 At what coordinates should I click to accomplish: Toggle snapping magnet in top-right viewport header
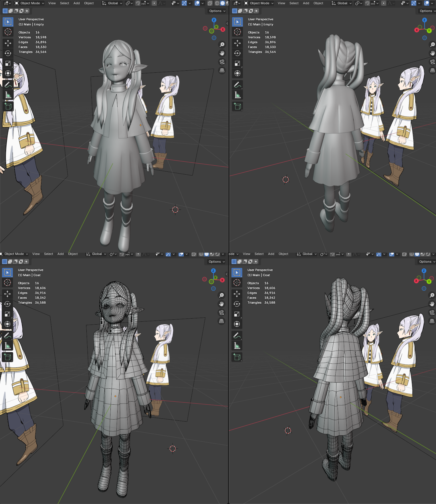[x=367, y=3]
